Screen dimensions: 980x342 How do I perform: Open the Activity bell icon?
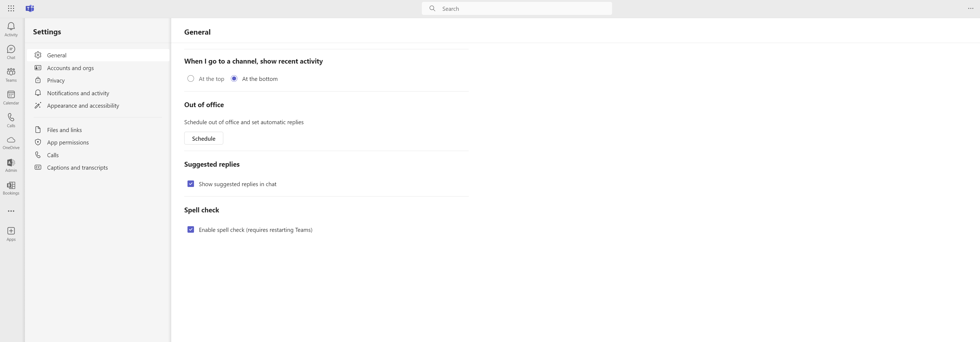tap(11, 29)
